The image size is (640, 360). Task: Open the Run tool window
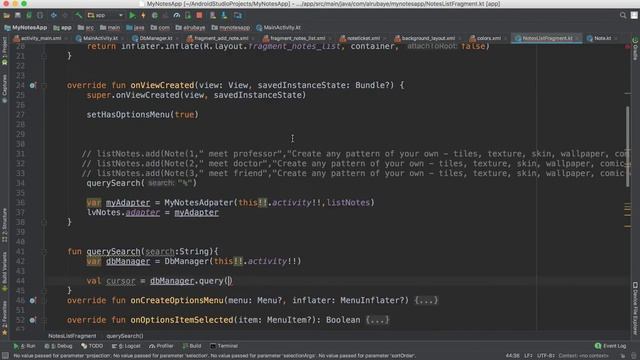pos(24,346)
